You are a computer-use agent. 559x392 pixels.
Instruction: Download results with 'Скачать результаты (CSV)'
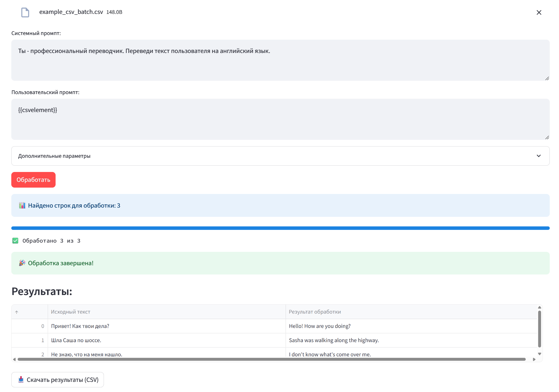point(58,380)
